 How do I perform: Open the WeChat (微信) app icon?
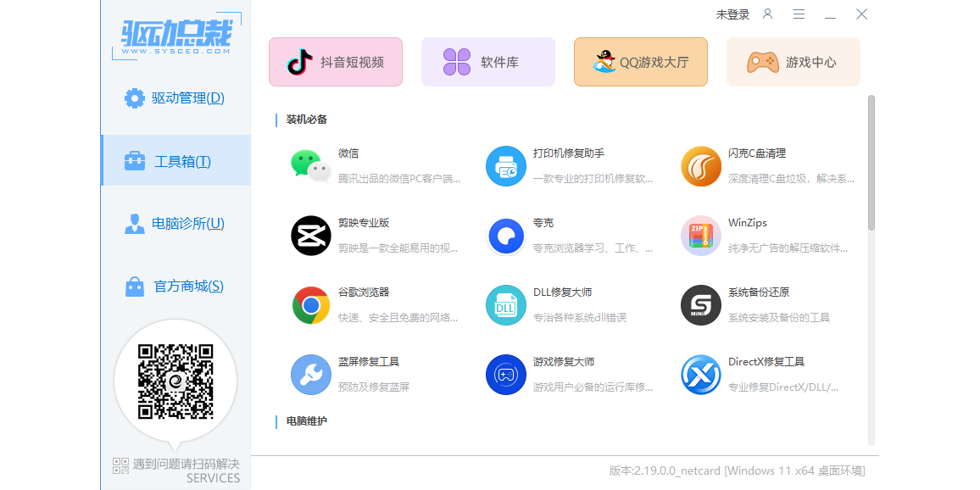tap(310, 166)
